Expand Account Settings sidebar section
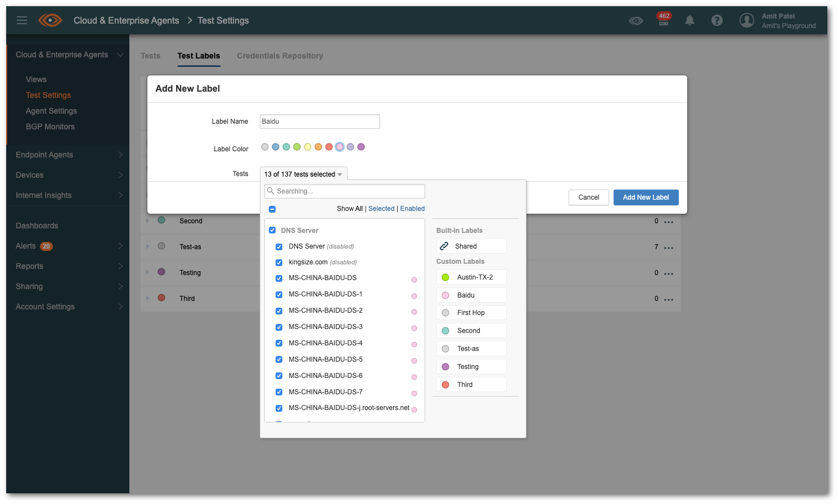The image size is (838, 504). point(120,307)
